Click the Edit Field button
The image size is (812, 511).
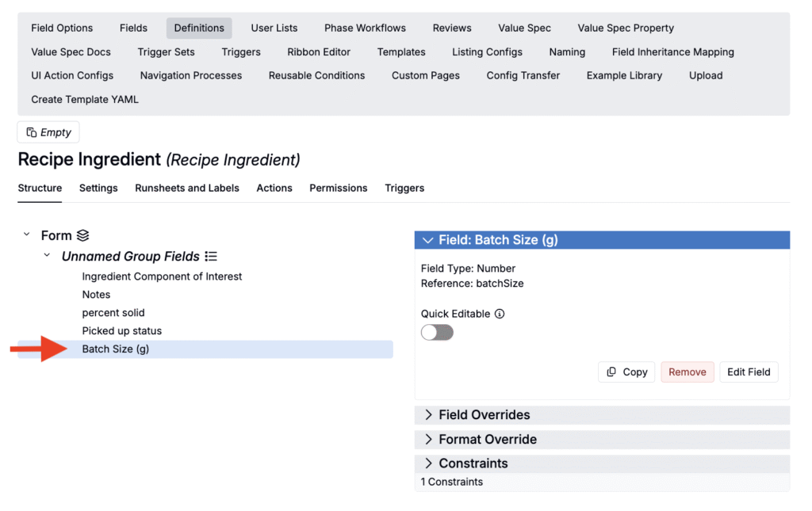[749, 372]
